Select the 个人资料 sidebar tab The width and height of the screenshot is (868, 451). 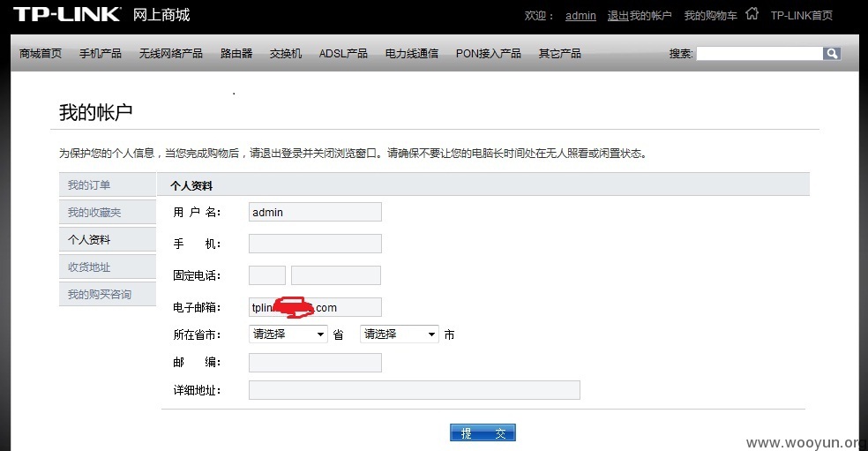pyautogui.click(x=108, y=239)
